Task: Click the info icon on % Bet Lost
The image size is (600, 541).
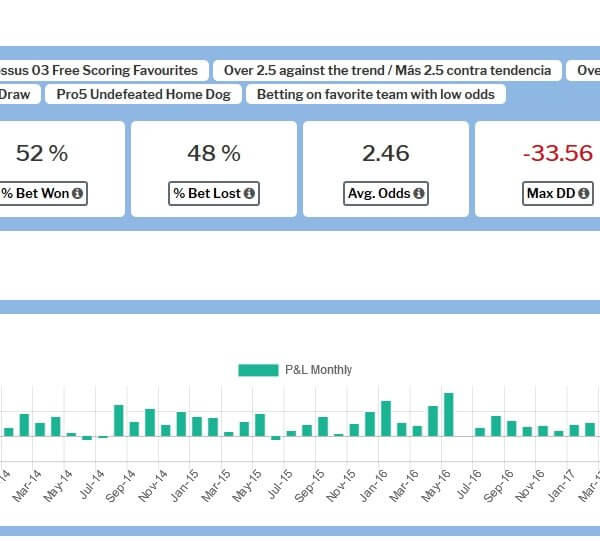Action: point(249,194)
